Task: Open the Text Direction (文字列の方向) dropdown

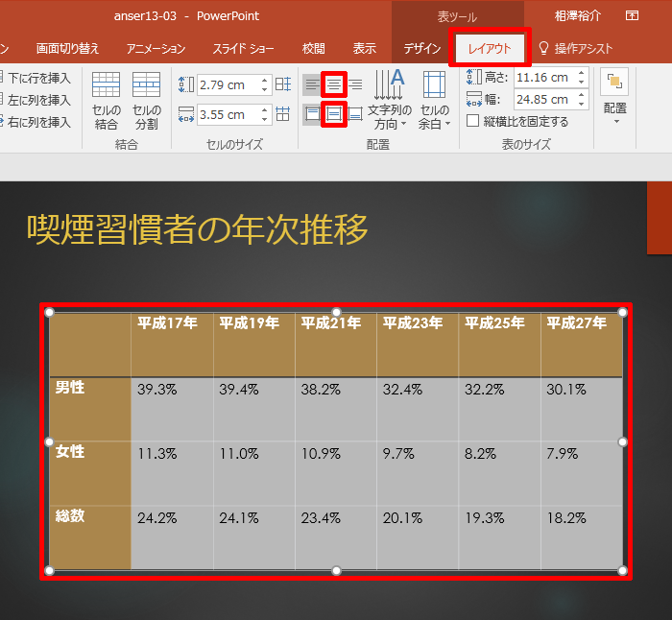Action: pyautogui.click(x=390, y=100)
